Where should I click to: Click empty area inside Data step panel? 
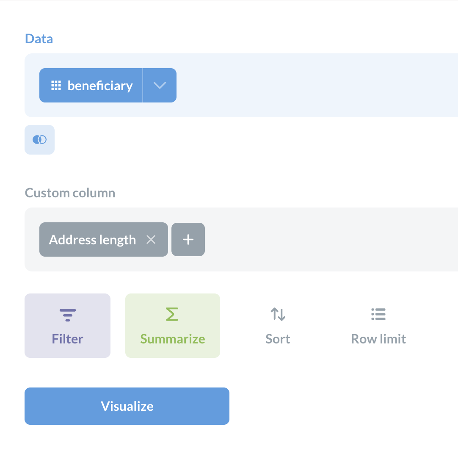tap(316, 85)
